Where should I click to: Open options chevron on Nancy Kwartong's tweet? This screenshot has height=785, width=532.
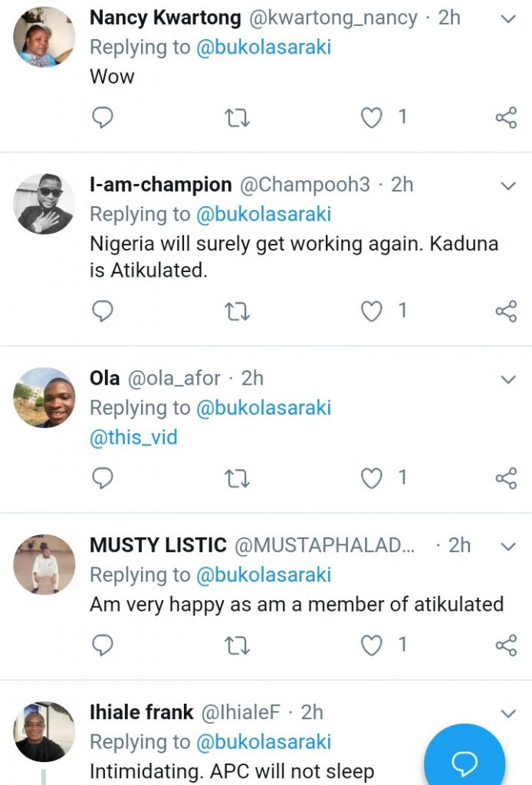[508, 18]
